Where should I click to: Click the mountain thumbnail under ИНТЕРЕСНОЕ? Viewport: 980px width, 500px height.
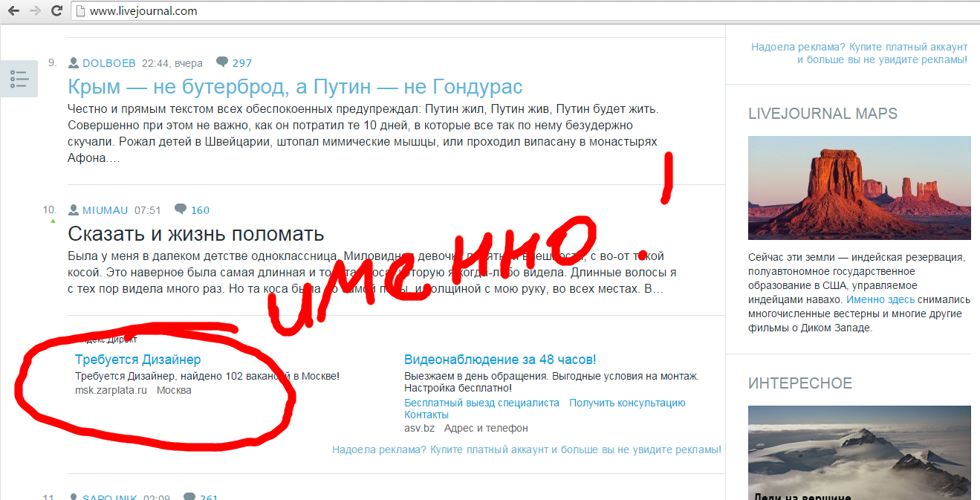pyautogui.click(x=859, y=452)
